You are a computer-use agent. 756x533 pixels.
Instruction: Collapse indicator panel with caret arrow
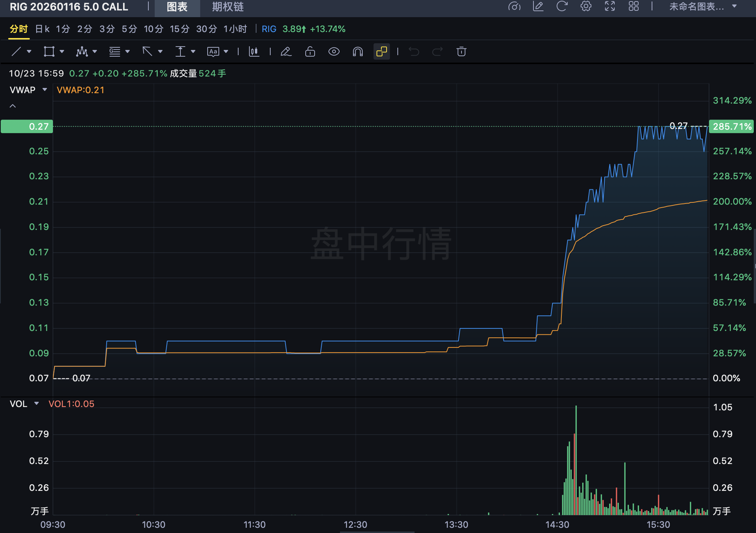[x=13, y=106]
